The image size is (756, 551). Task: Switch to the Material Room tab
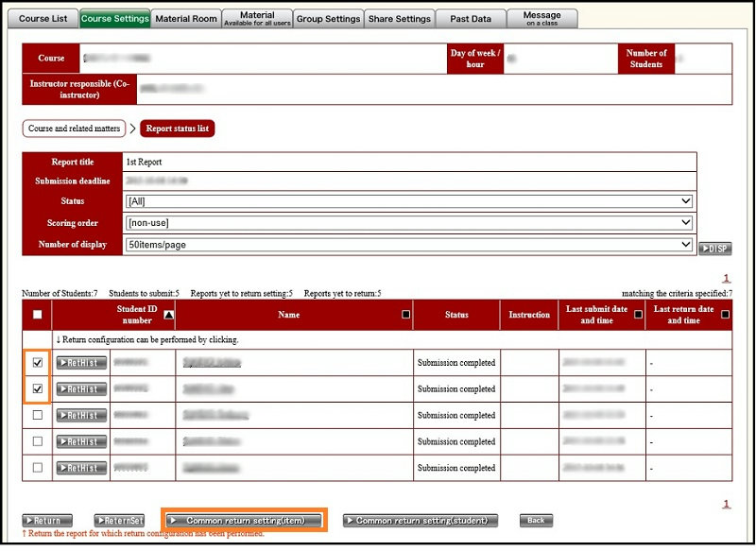[186, 19]
